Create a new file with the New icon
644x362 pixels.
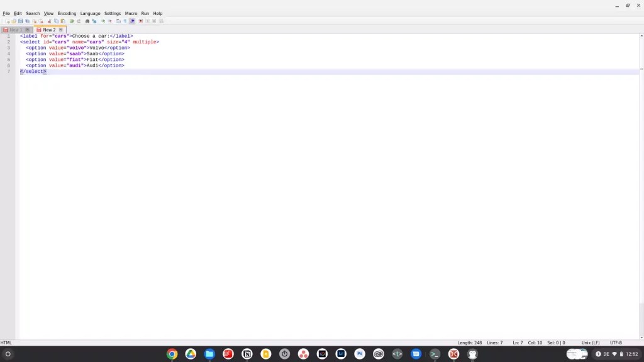click(7, 21)
